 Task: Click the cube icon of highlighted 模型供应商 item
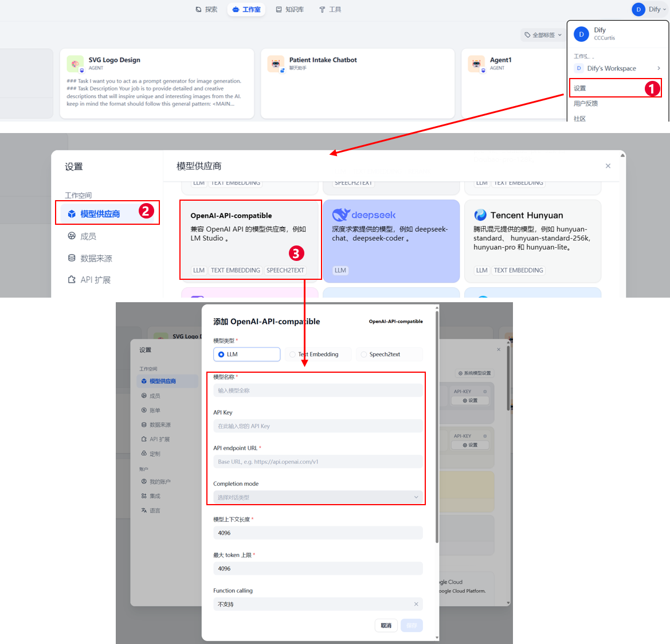coord(72,214)
